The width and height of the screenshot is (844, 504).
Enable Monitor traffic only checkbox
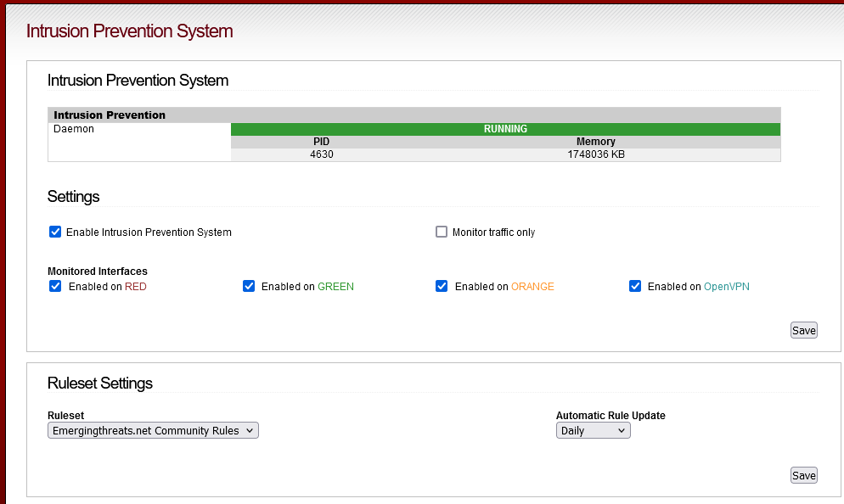pos(442,232)
